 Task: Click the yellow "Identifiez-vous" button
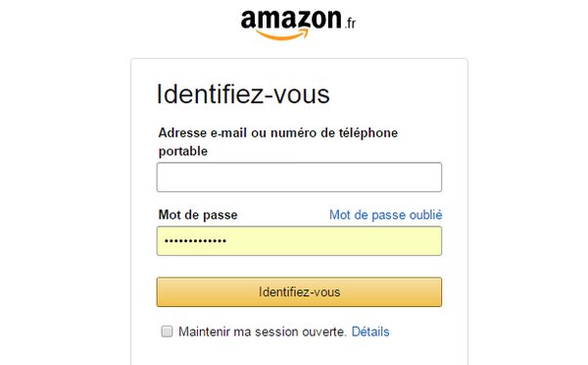click(299, 292)
